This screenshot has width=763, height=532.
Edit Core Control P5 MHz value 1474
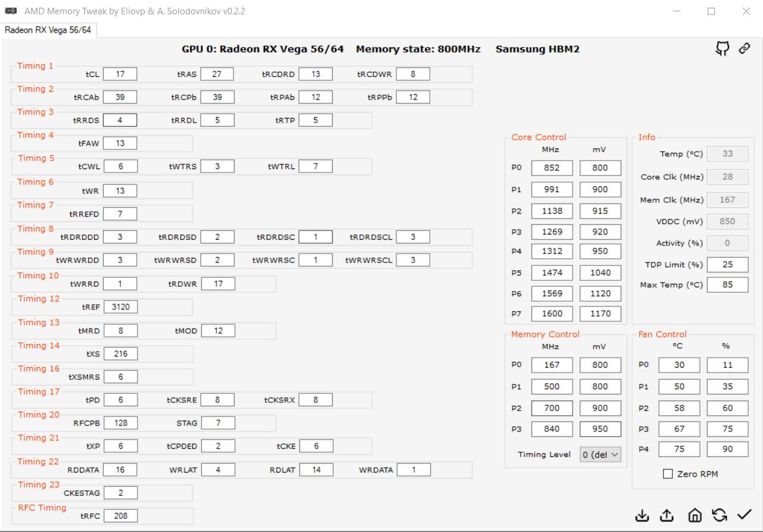pyautogui.click(x=552, y=273)
